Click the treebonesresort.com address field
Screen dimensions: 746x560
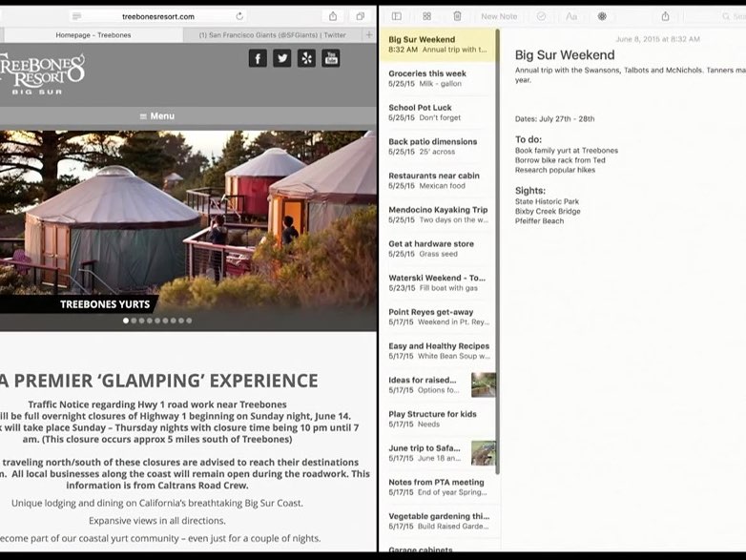point(158,16)
